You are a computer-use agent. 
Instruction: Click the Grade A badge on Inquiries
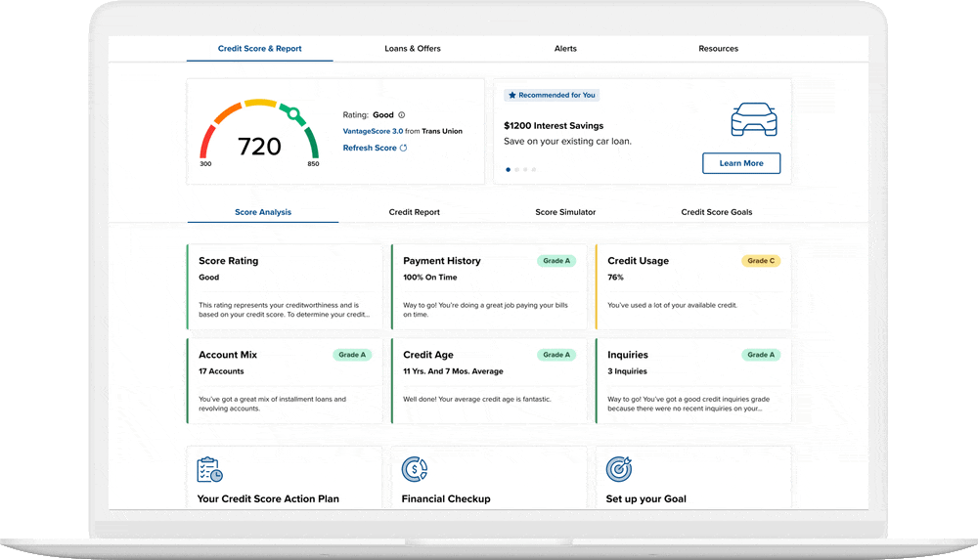point(761,355)
